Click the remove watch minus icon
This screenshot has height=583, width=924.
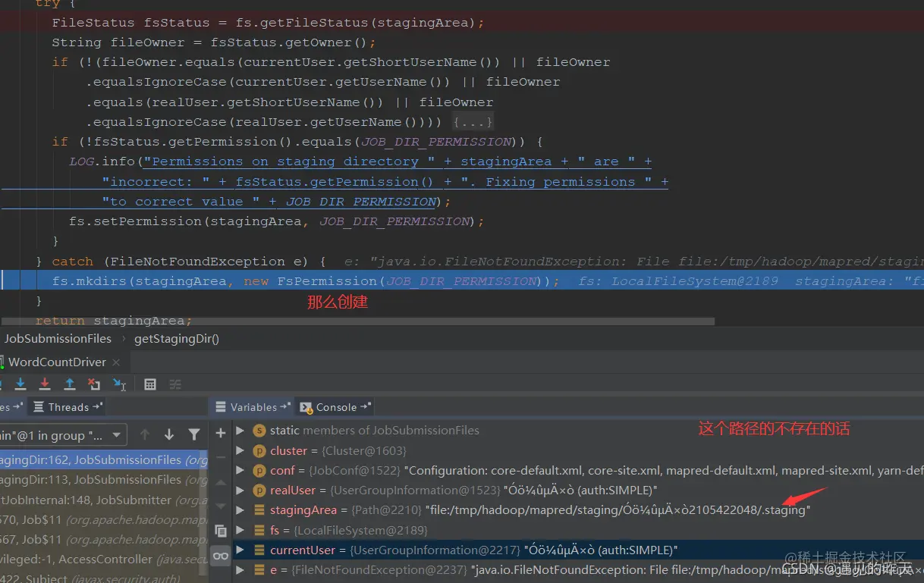point(221,457)
